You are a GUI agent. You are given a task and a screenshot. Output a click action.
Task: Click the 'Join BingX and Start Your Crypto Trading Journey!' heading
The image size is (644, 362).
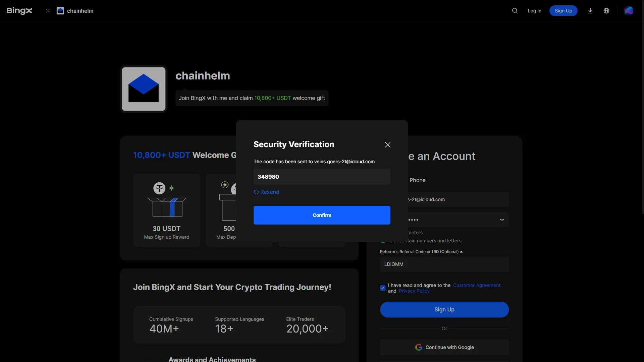(x=232, y=287)
